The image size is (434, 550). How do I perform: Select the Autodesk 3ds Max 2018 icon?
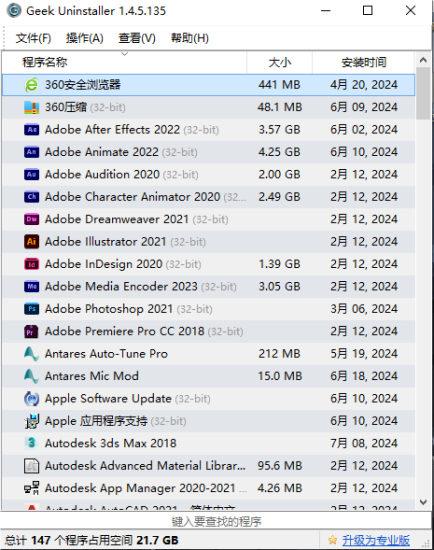(31, 443)
